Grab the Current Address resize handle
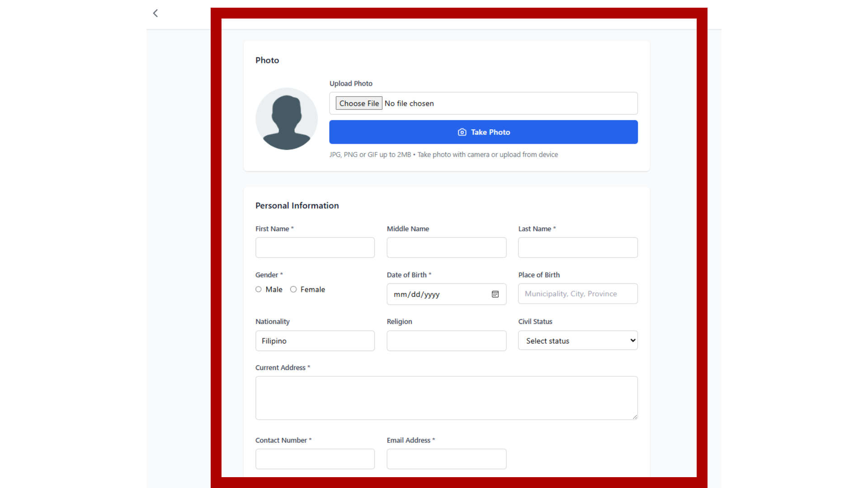Image resolution: width=868 pixels, height=488 pixels. click(635, 417)
